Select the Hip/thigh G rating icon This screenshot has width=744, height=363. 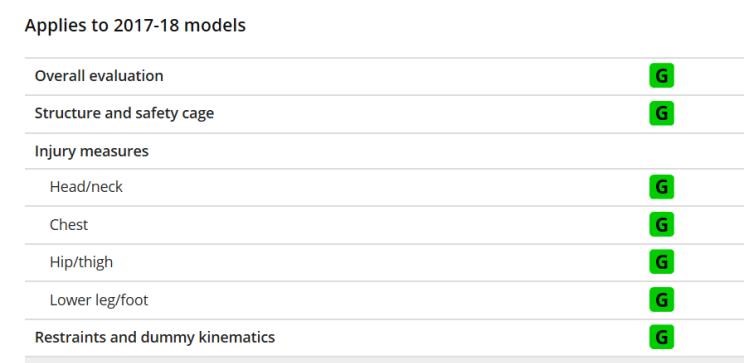click(661, 262)
